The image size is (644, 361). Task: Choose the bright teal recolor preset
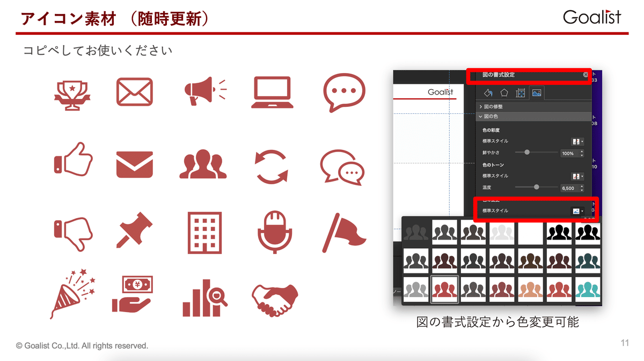pos(588,288)
